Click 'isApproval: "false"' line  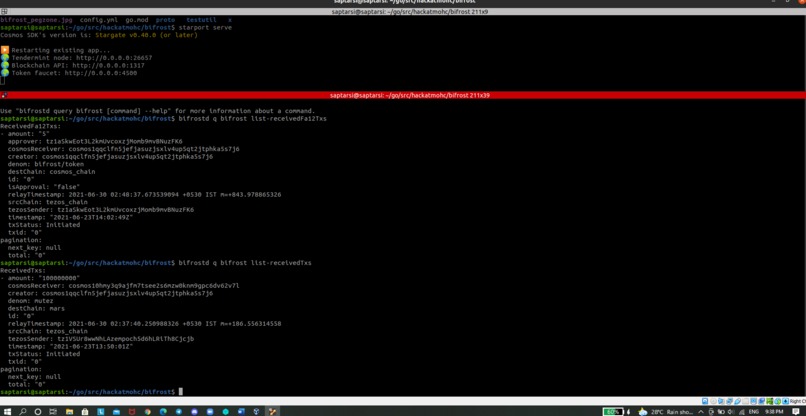click(44, 187)
